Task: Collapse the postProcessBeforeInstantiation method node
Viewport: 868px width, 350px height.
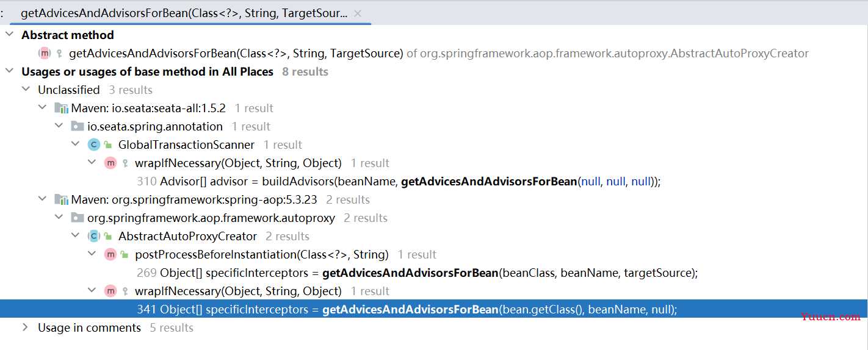Action: pos(91,254)
